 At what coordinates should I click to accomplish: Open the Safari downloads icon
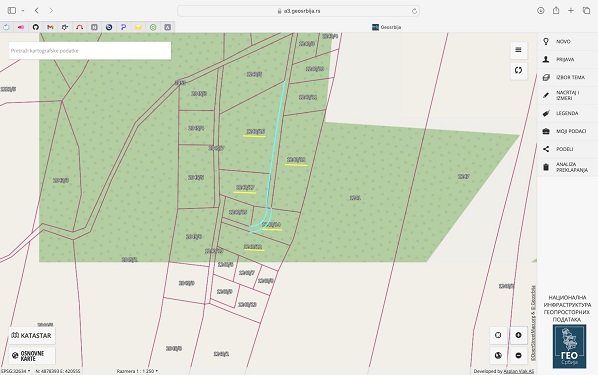coord(540,11)
